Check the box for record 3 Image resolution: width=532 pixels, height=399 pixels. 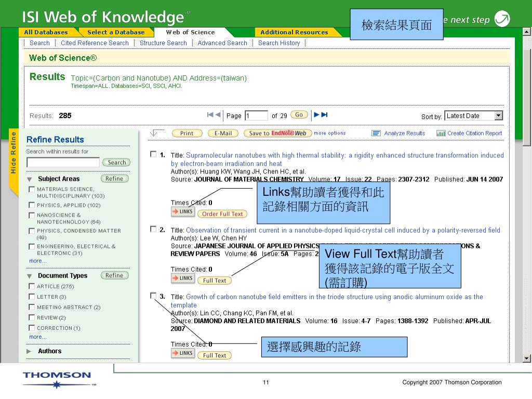153,296
